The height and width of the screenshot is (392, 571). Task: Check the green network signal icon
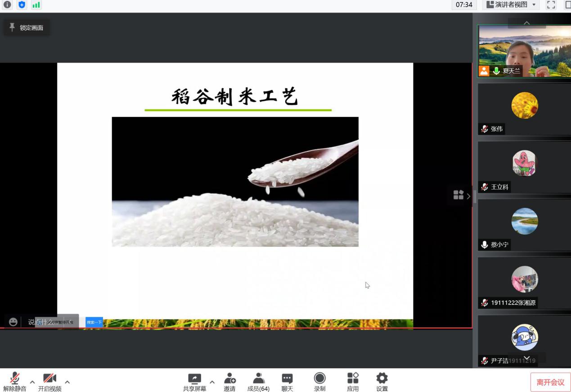pyautogui.click(x=36, y=5)
